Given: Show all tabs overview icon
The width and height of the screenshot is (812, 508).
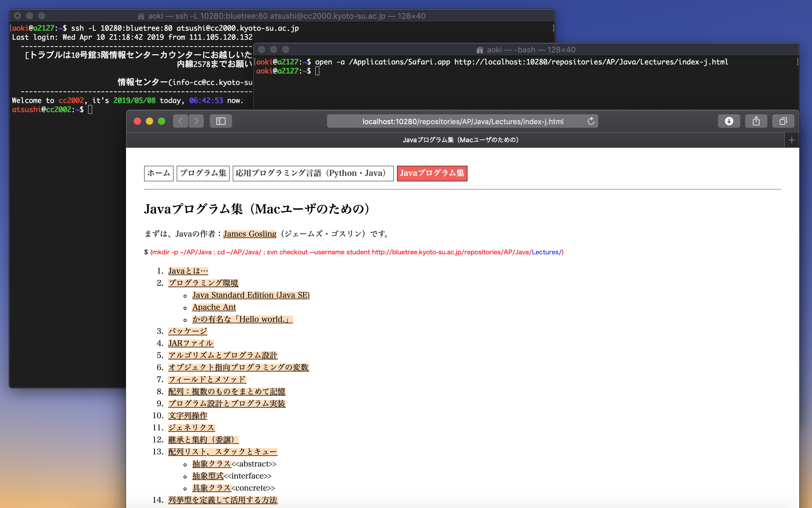Looking at the screenshot, I should 783,121.
